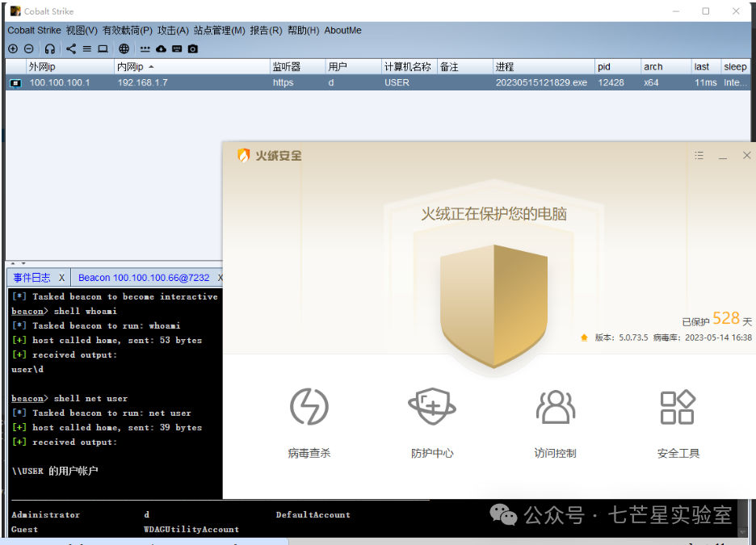Close the 事件日志 tab
Image resolution: width=756 pixels, height=545 pixels.
(61, 278)
